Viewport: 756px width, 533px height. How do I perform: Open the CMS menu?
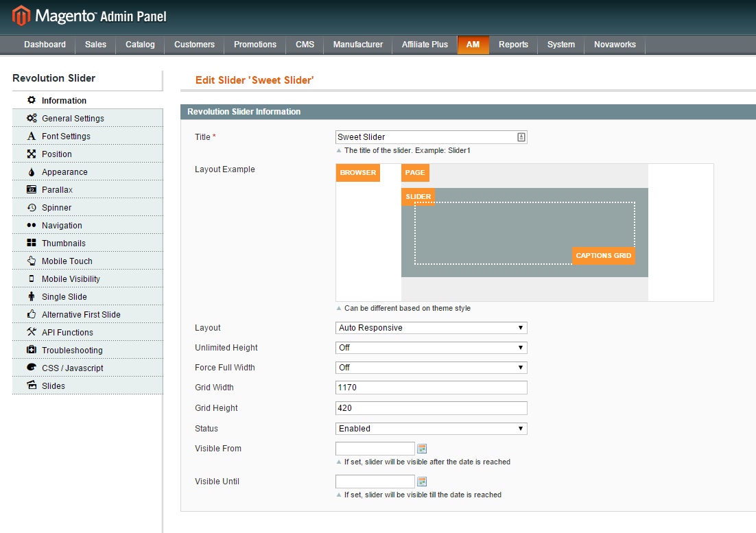point(305,45)
